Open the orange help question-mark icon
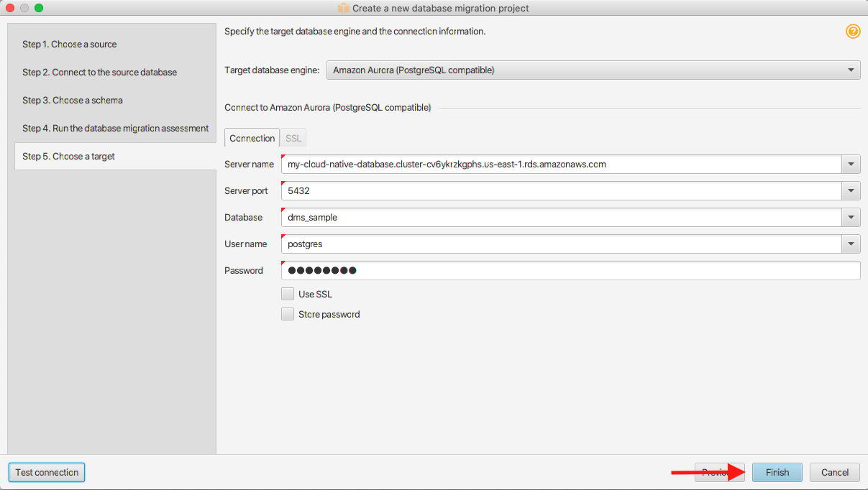This screenshot has width=868, height=490. [853, 32]
